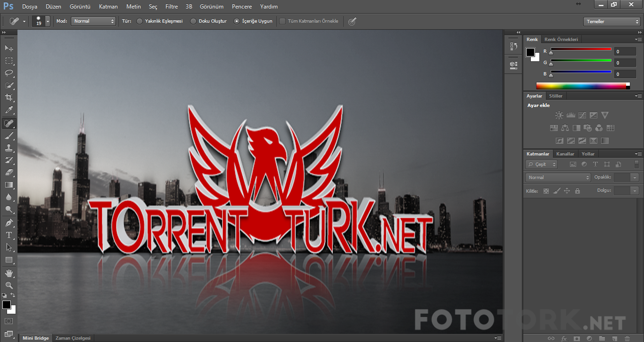Open the brush size picker dropdown arrow
Viewport: 644px width, 342px height.
pyautogui.click(x=48, y=21)
